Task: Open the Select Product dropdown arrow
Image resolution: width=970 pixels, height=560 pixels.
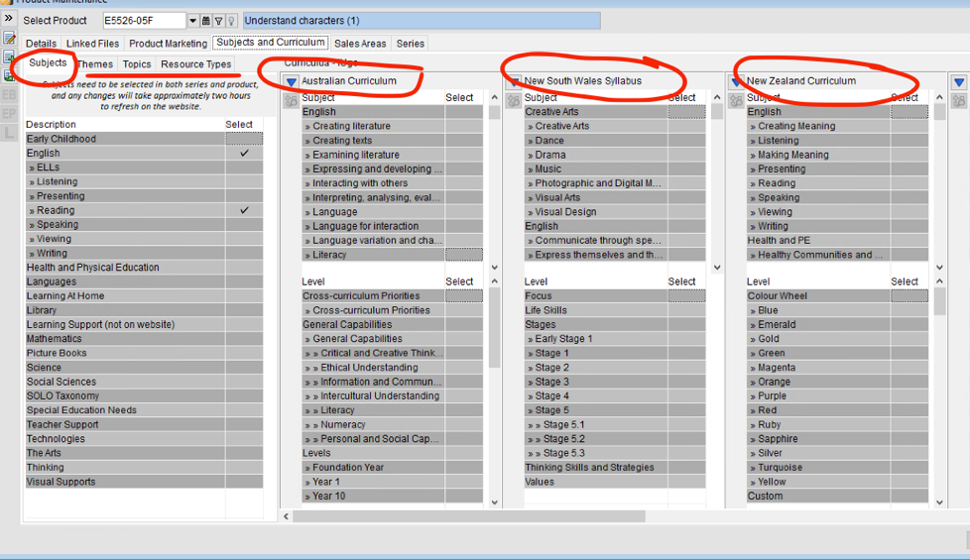Action: (x=193, y=21)
